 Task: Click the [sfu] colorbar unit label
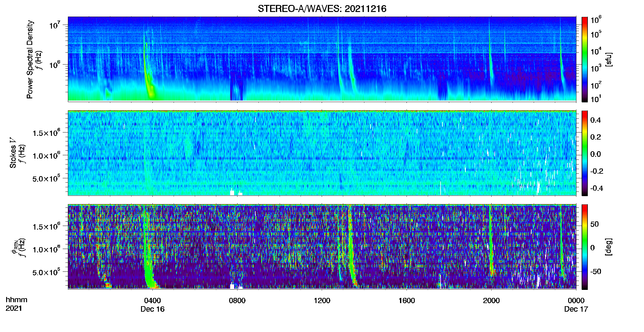(x=609, y=59)
